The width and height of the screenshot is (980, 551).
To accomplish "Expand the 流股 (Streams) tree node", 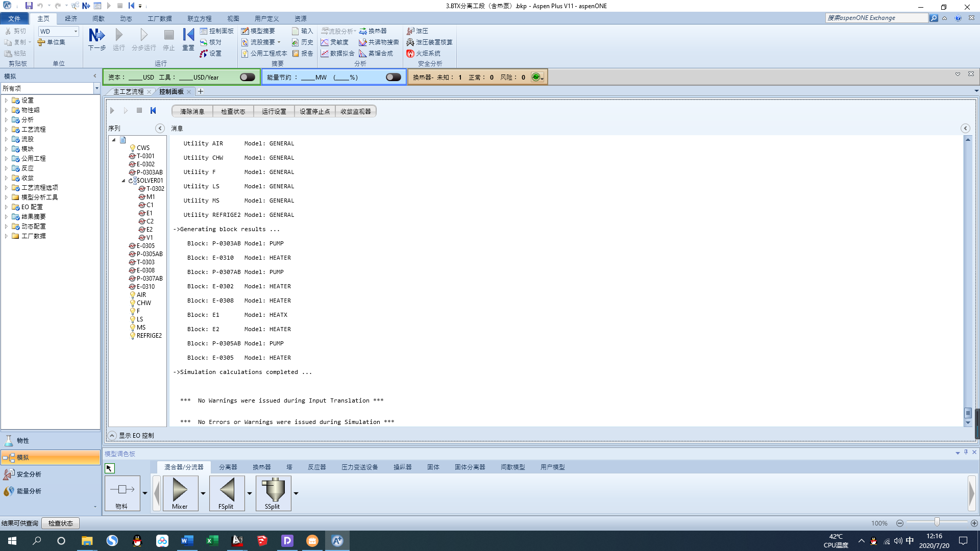I will (x=6, y=139).
